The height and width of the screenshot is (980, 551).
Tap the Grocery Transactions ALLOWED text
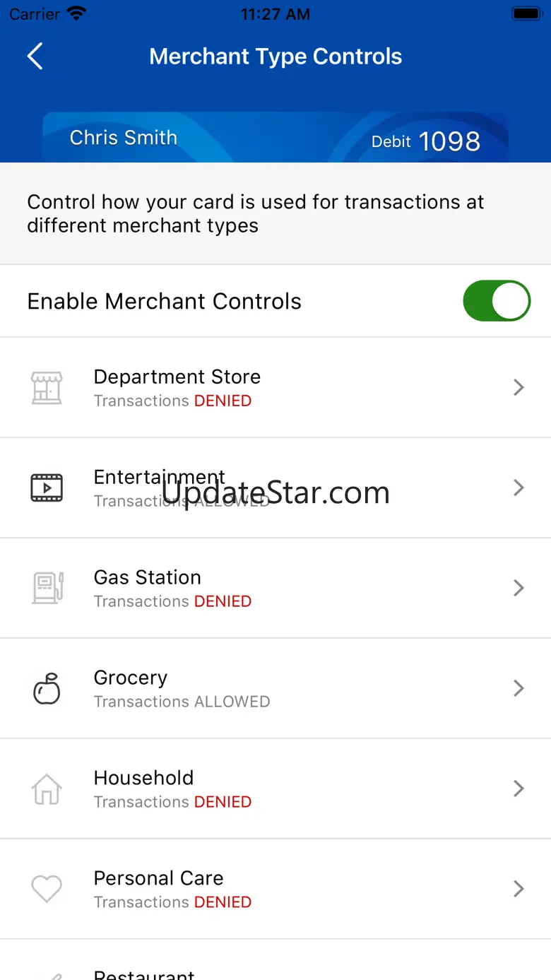point(182,702)
